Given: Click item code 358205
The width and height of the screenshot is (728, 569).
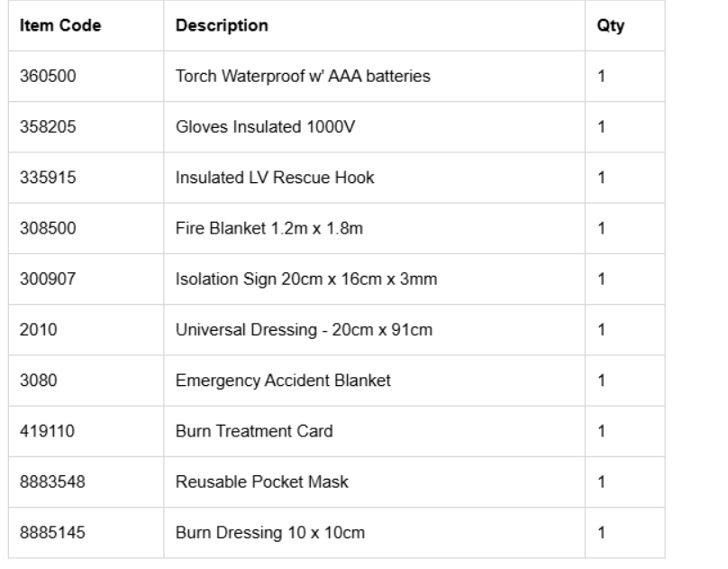Looking at the screenshot, I should (x=48, y=127).
